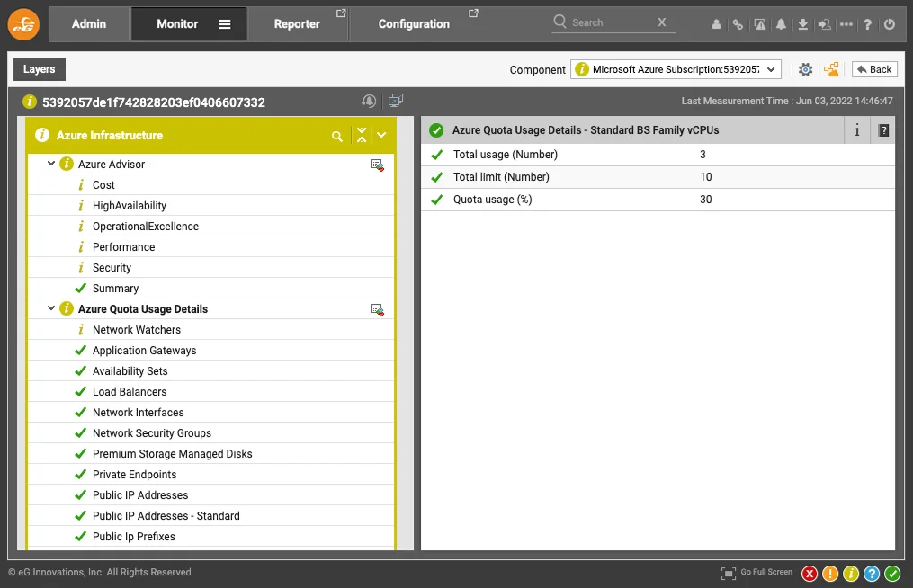Open the Reporter pop-out icon
This screenshot has width=913, height=588.
pyautogui.click(x=341, y=13)
